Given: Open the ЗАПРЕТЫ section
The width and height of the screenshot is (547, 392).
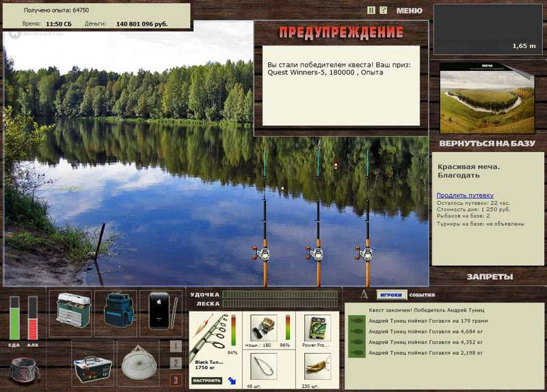Looking at the screenshot, I should (x=490, y=277).
